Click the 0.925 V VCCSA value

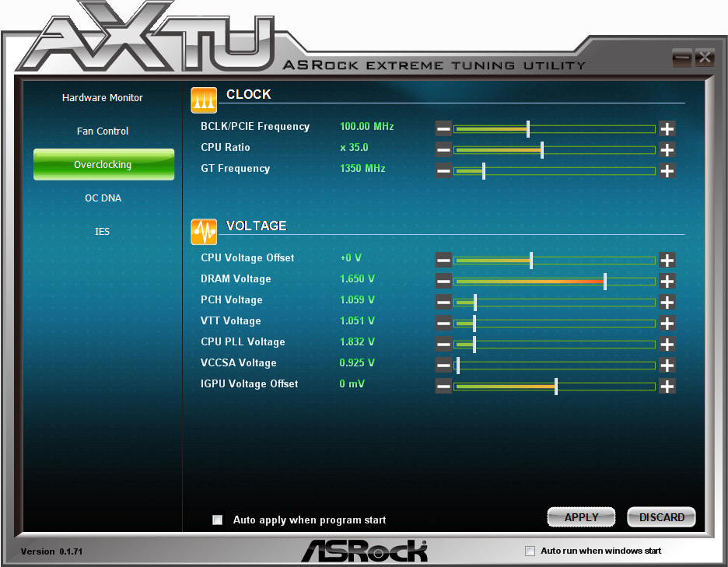point(357,362)
